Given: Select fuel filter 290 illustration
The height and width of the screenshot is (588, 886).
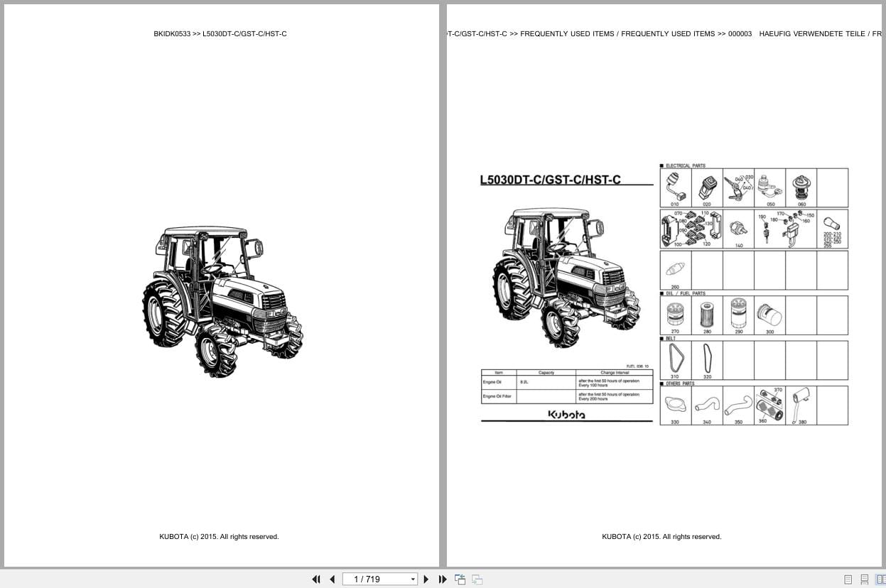Looking at the screenshot, I should [x=738, y=313].
